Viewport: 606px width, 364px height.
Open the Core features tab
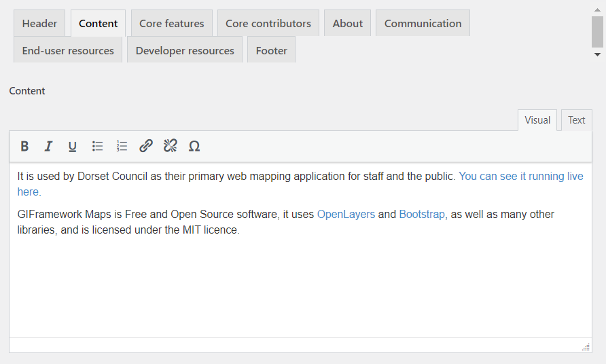pyautogui.click(x=172, y=23)
